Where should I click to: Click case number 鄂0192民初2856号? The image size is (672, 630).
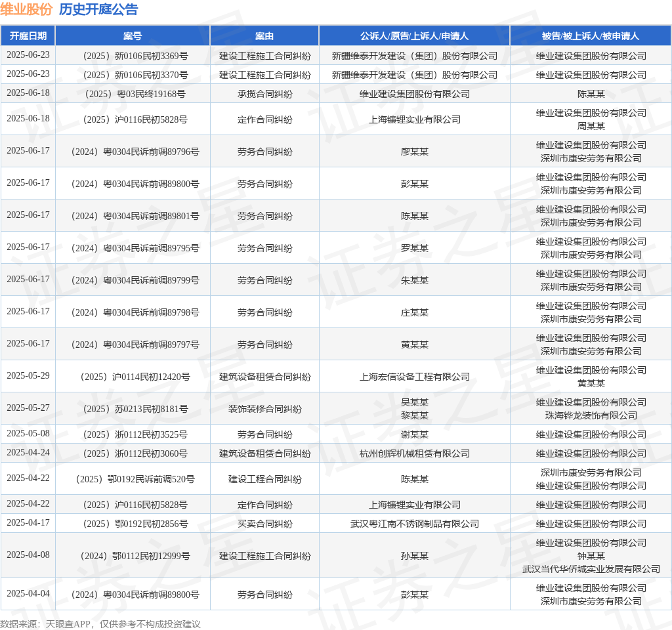pos(135,524)
